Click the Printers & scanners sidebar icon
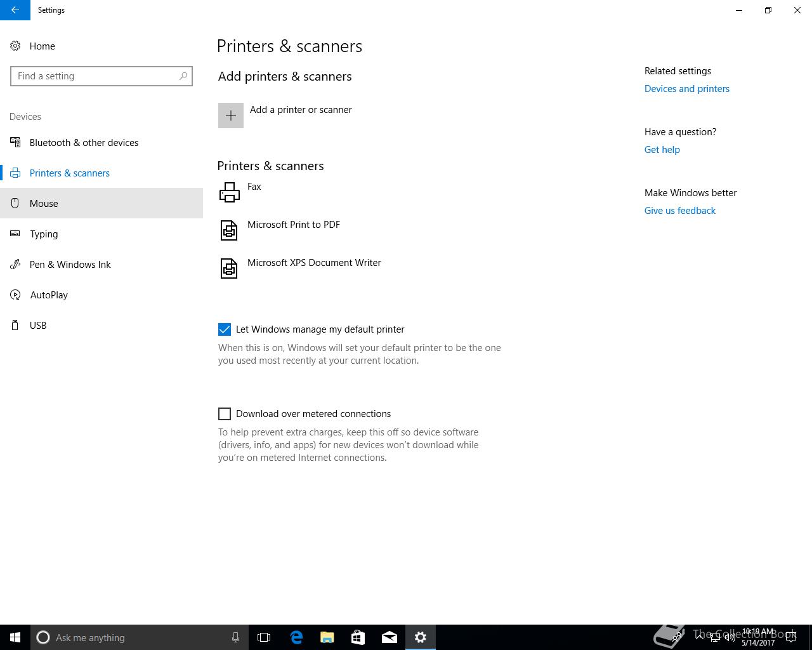Image resolution: width=812 pixels, height=650 pixels. (15, 173)
